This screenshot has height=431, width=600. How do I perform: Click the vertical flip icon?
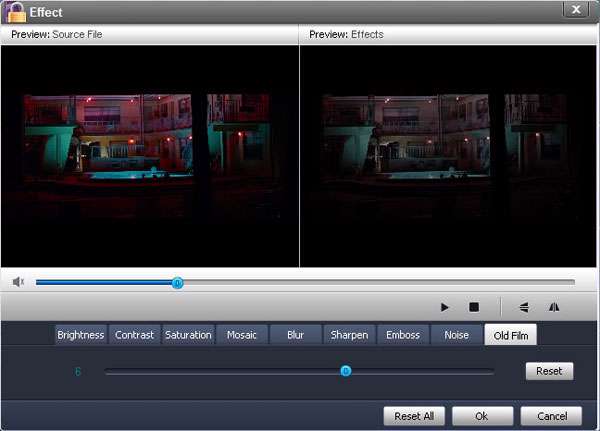(x=524, y=307)
